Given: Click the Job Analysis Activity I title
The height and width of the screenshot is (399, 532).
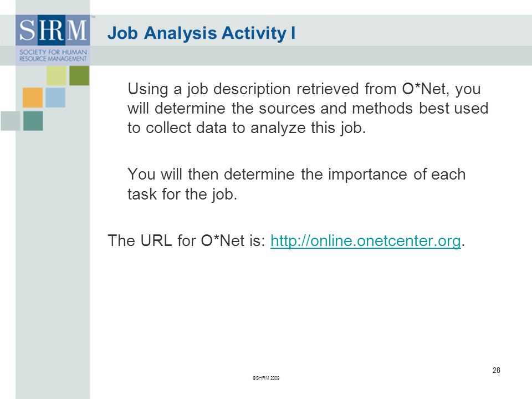Looking at the screenshot, I should tap(201, 33).
